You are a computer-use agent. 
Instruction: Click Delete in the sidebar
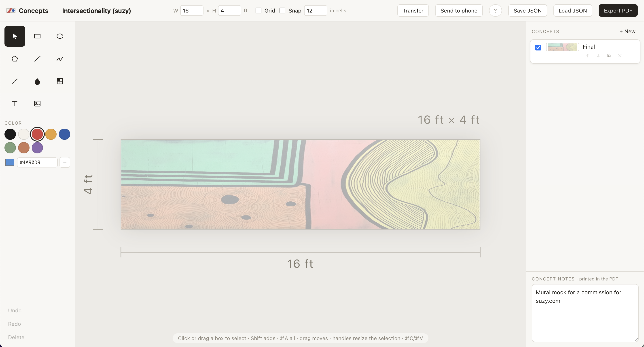pos(16,338)
